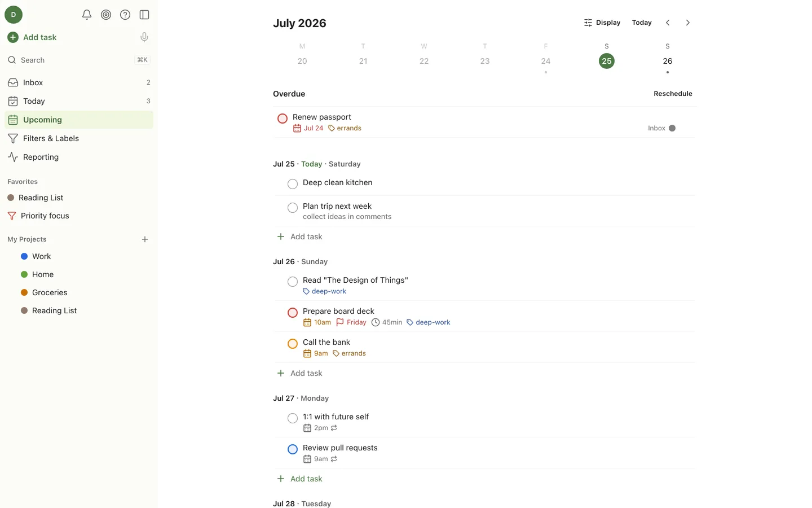
Task: Complete the Deep clean kitchen task
Action: pos(293,184)
